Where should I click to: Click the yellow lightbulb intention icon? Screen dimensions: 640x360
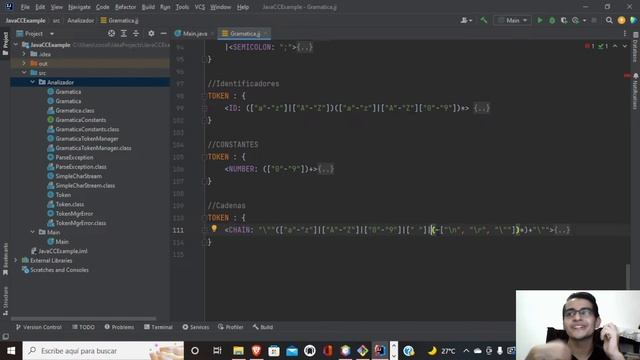click(x=214, y=229)
